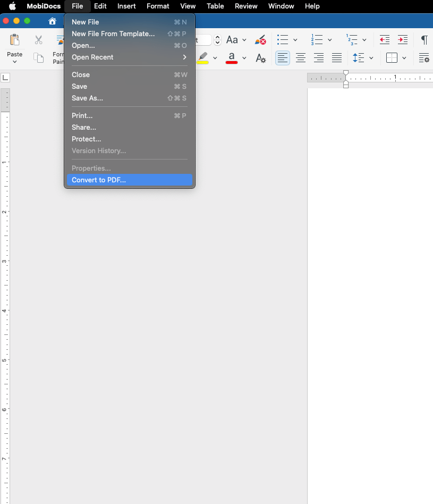Click the Clear Formatting icon
433x504 pixels.
(260, 39)
